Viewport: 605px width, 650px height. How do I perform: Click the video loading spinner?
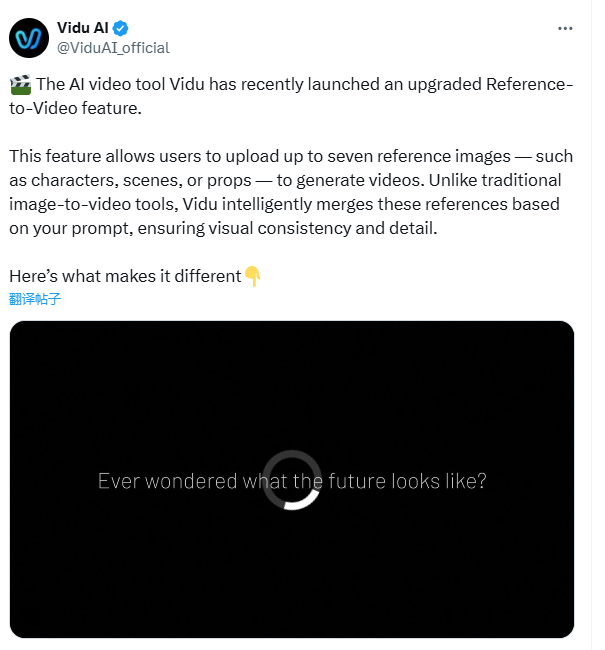coord(292,480)
